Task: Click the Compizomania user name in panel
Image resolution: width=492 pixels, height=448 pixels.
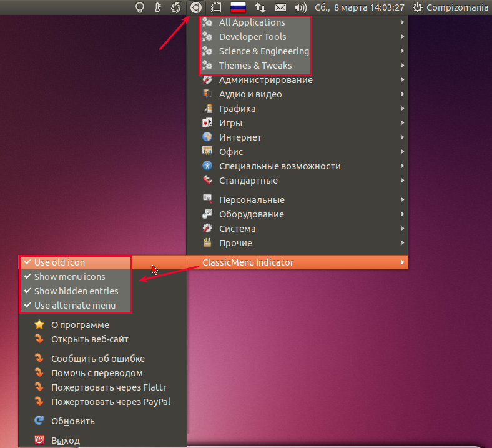Action: 457,7
